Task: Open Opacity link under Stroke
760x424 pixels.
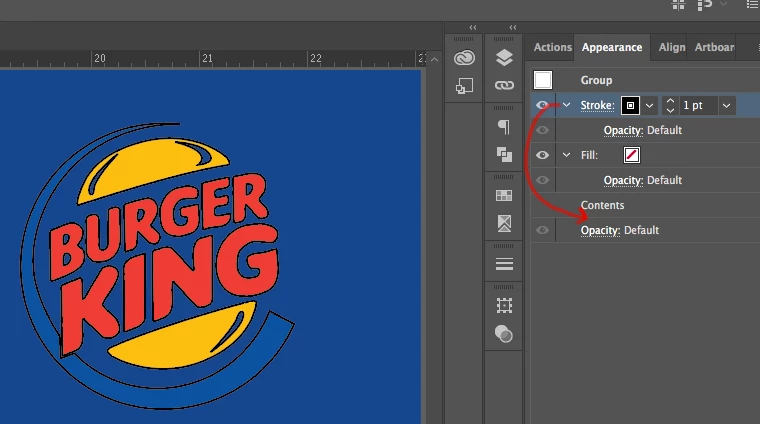Action: (x=623, y=130)
